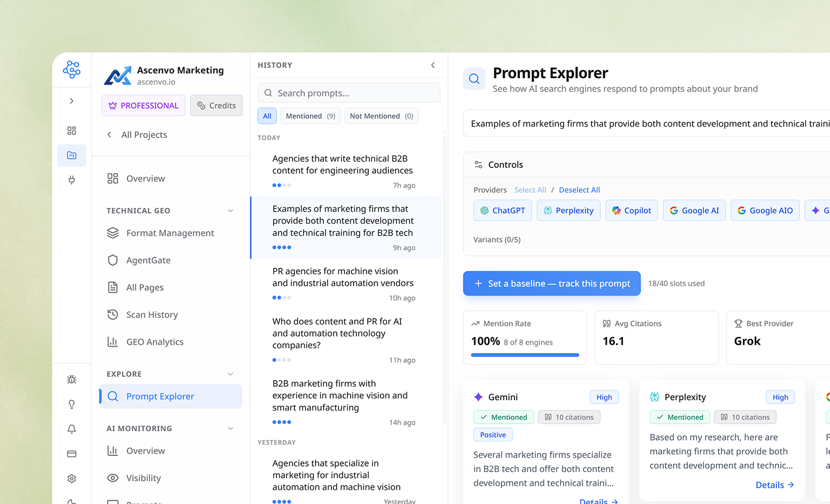Click Perplexity's Mentioned badge
This screenshot has height=504, width=830.
pyautogui.click(x=680, y=417)
